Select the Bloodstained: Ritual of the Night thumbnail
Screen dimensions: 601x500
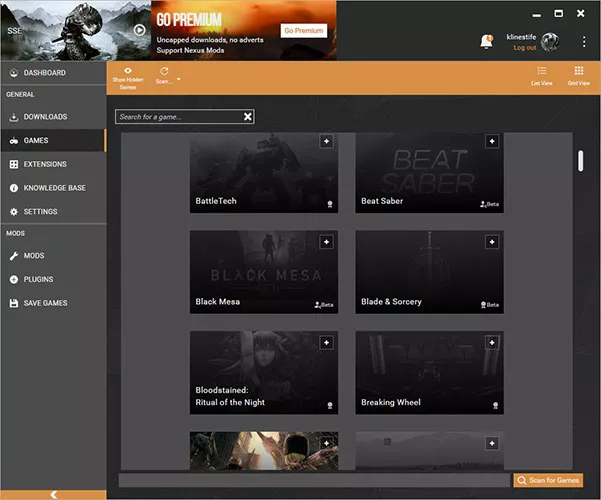[264, 373]
